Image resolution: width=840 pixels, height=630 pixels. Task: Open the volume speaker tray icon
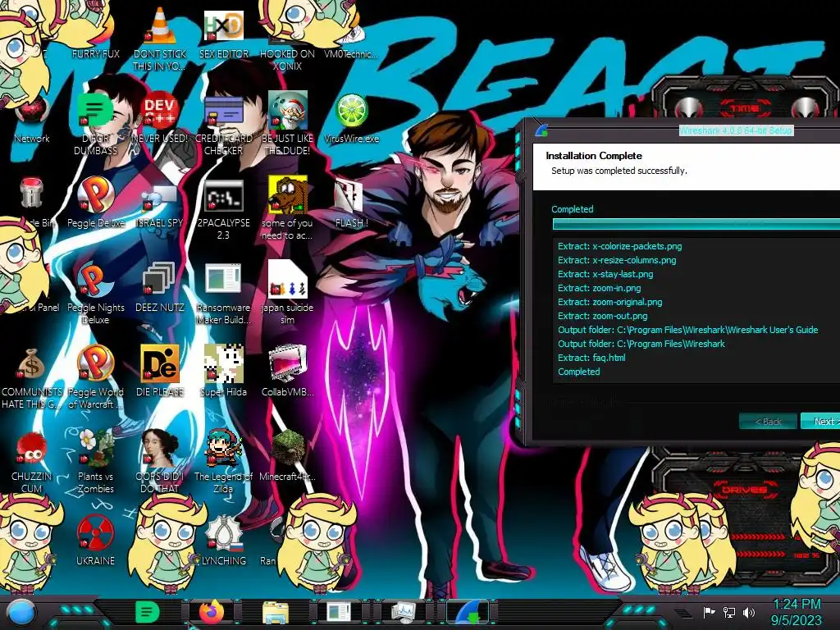(748, 612)
